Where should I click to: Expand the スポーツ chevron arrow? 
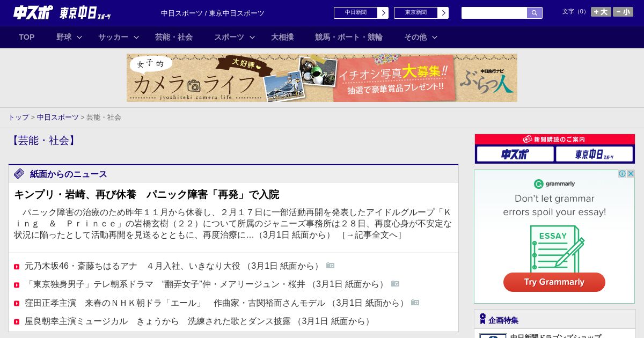(252, 37)
